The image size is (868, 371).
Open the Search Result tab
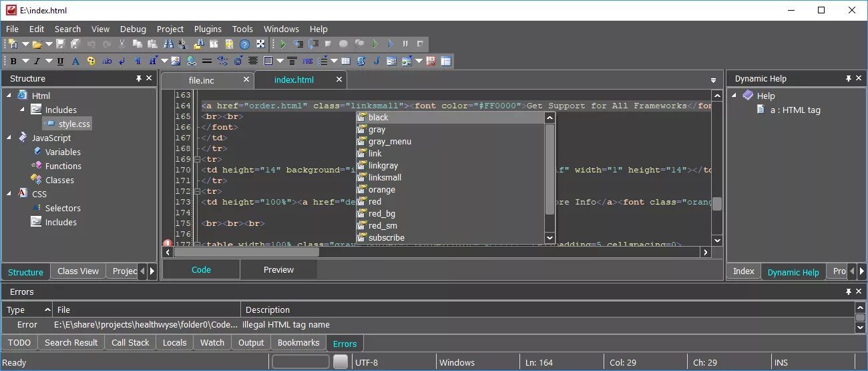[x=71, y=342]
